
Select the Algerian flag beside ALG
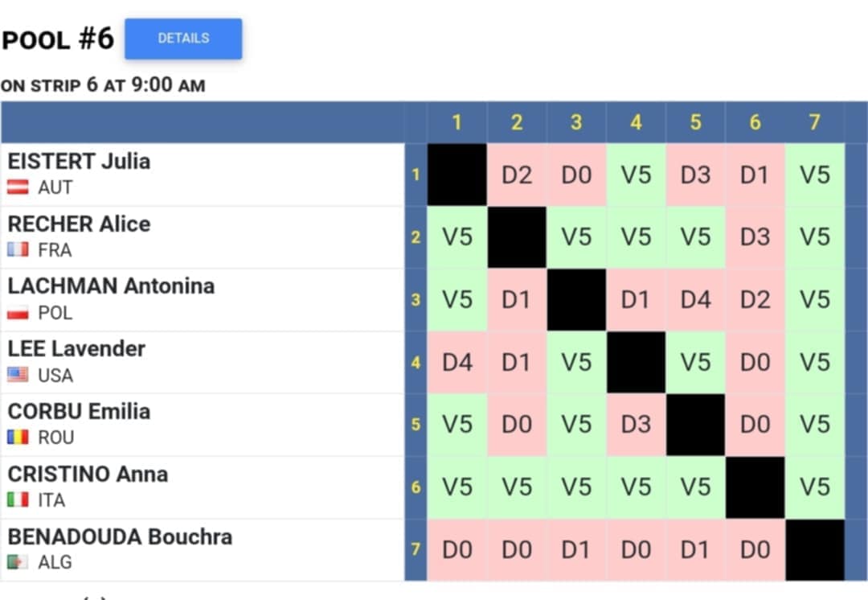point(18,562)
